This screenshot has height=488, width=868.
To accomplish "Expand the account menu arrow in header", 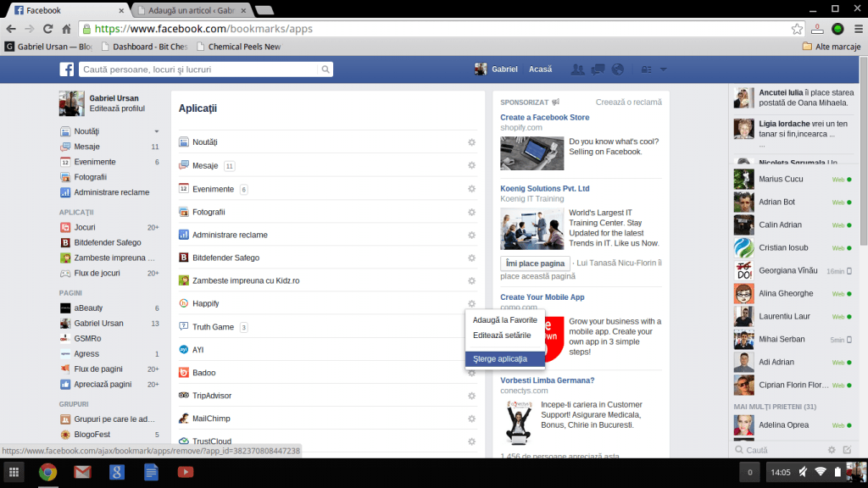I will point(663,69).
